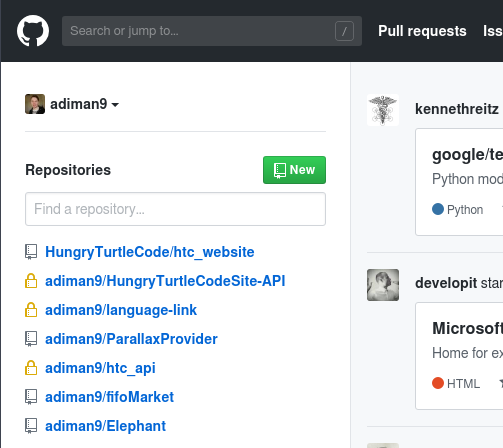
Task: Click the blue Python language dot
Action: [438, 209]
